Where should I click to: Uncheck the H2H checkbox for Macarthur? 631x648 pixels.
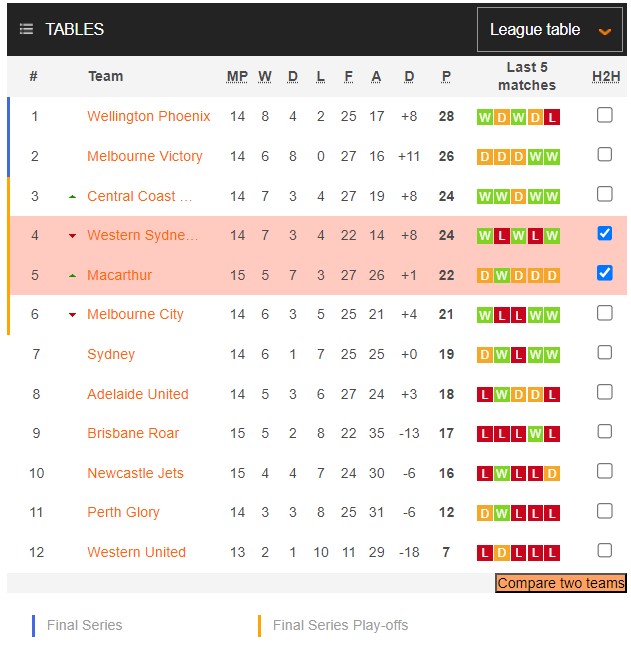[x=604, y=273]
